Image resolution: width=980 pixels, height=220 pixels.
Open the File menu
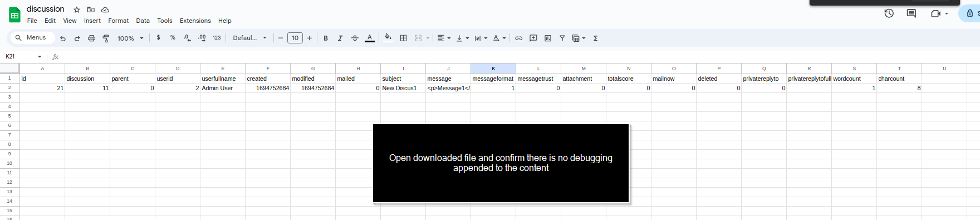tap(32, 21)
